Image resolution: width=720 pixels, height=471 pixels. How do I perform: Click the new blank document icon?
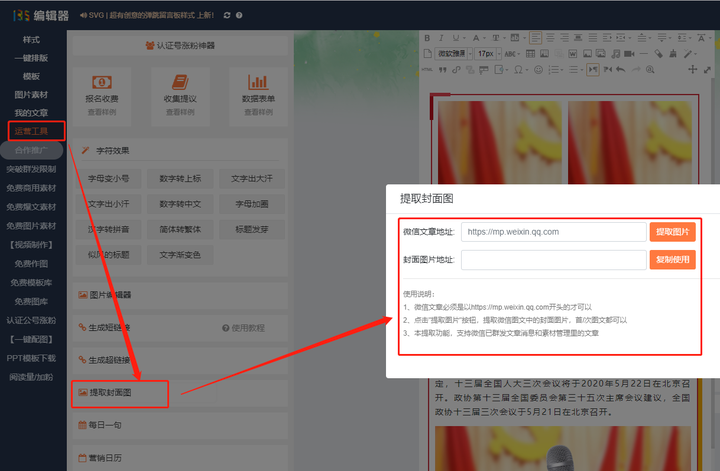(x=428, y=54)
